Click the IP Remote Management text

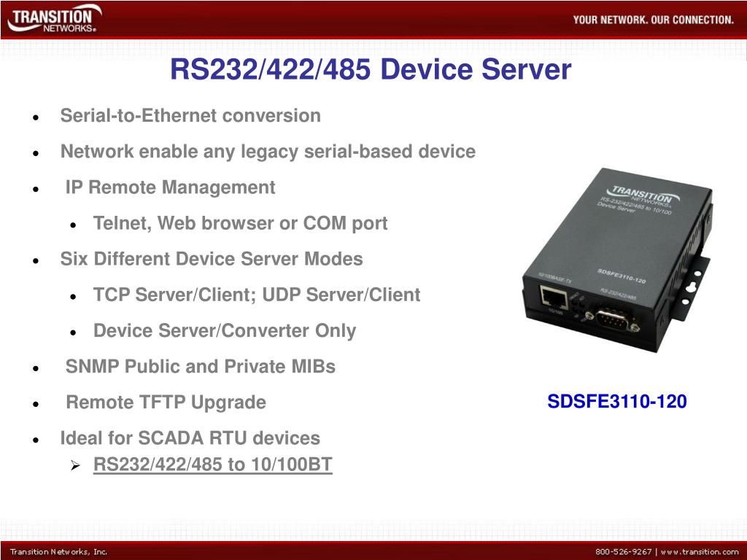point(170,187)
